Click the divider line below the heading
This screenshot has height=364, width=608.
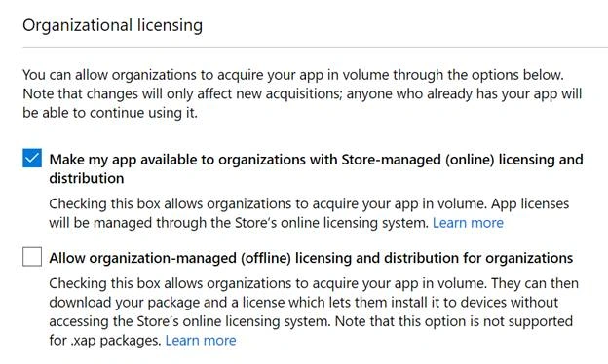[316, 48]
